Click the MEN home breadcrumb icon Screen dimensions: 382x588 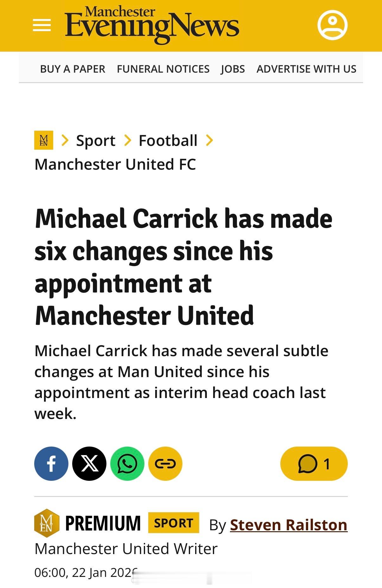(x=43, y=140)
